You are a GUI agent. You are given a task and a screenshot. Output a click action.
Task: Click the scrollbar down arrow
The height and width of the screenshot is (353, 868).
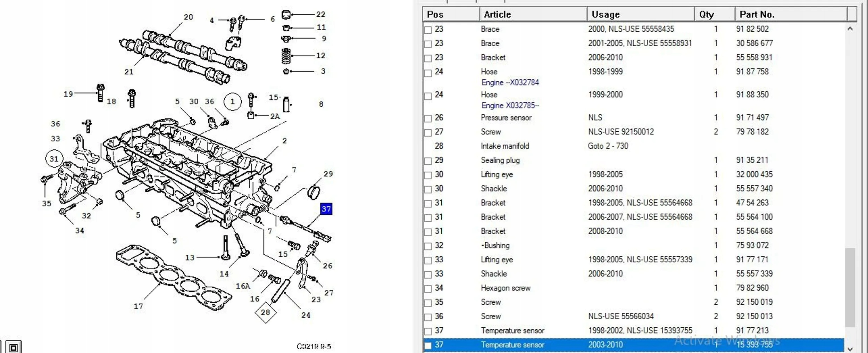pyautogui.click(x=850, y=349)
